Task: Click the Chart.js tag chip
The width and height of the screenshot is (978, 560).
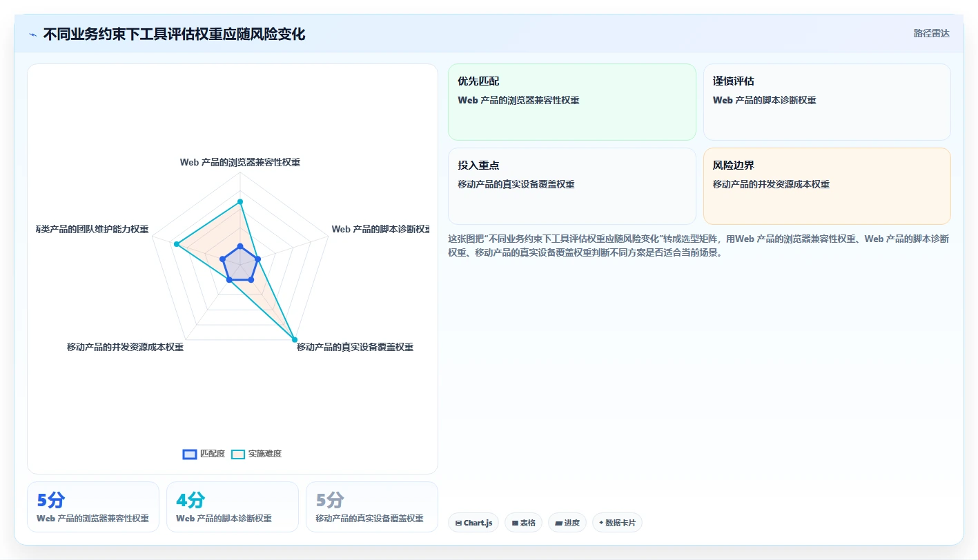Action: point(473,523)
